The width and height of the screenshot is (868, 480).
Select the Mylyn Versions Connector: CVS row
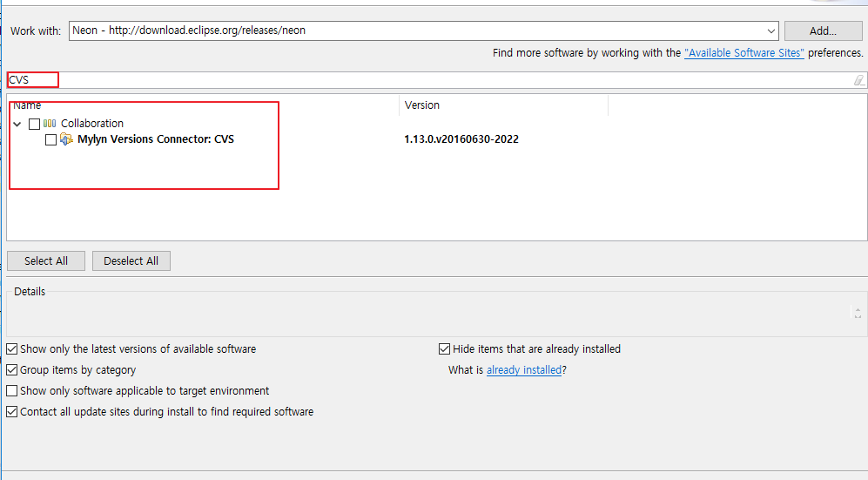156,139
